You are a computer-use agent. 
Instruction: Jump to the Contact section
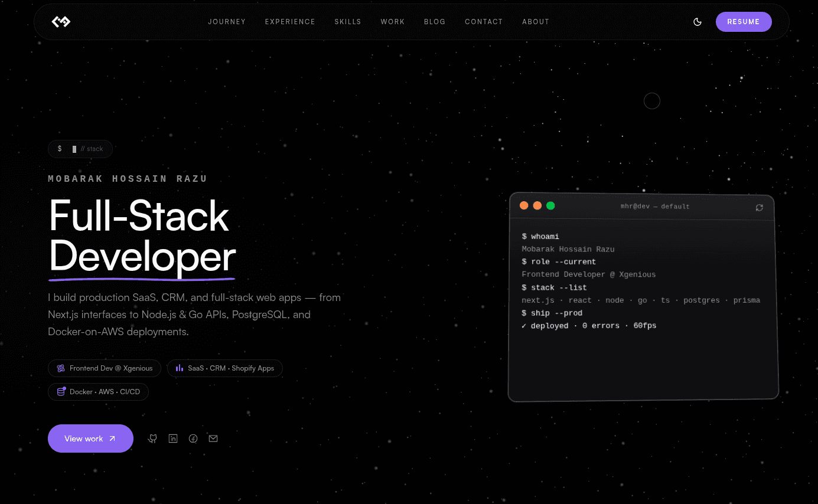(x=484, y=22)
